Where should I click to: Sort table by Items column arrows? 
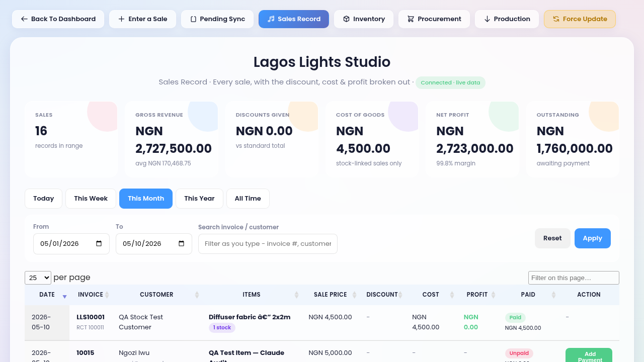point(296,295)
